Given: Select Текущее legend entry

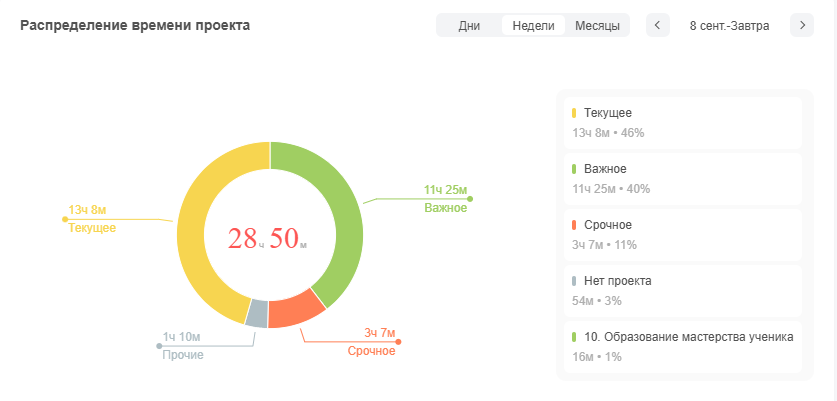Looking at the screenshot, I should pyautogui.click(x=680, y=122).
